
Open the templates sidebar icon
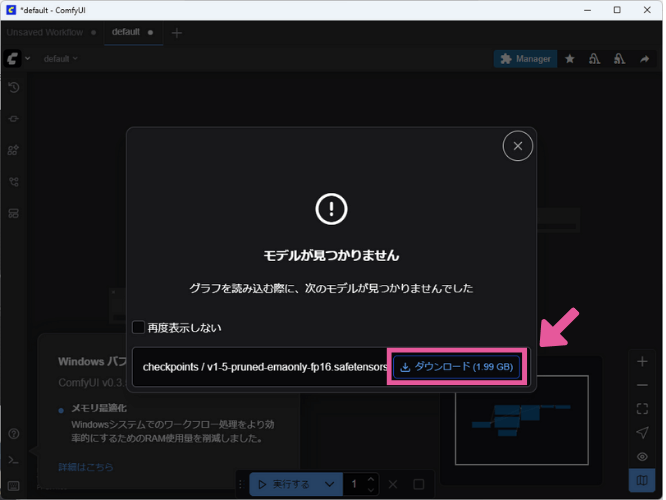14,213
